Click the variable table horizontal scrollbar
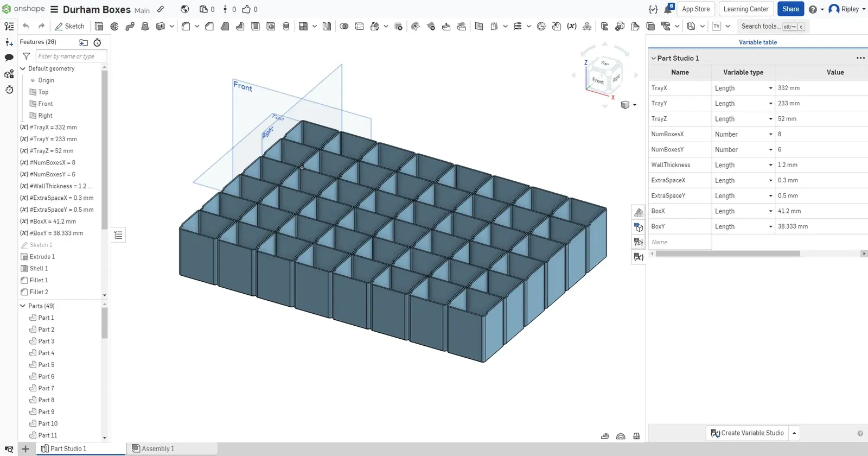Screen dimensions: 868x456 click(727, 254)
